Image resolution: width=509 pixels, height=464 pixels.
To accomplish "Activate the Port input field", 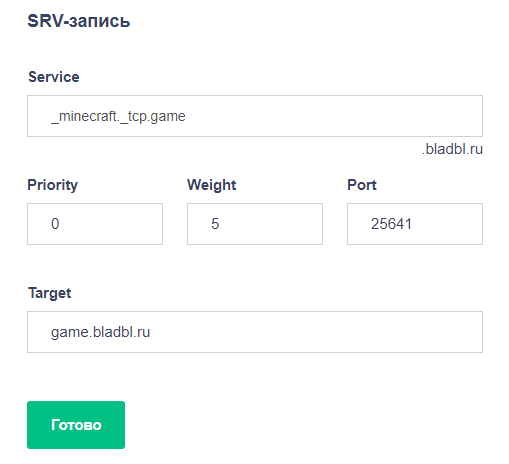I will pyautogui.click(x=415, y=224).
